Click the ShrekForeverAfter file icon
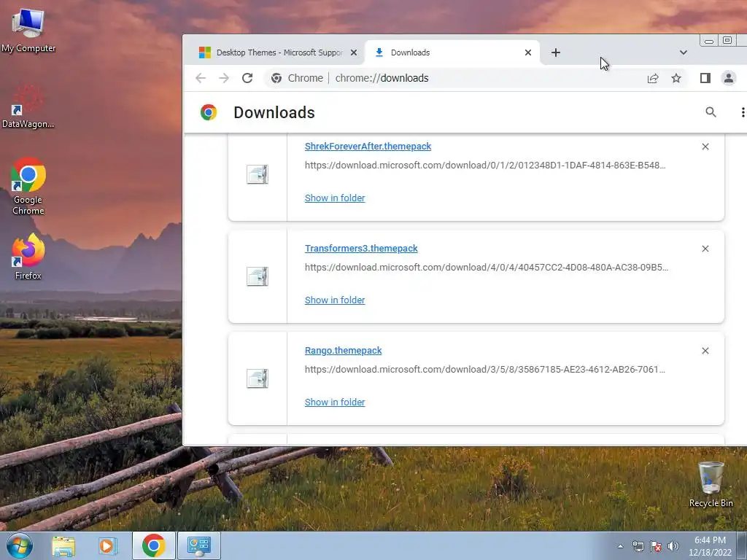The height and width of the screenshot is (560, 747). (x=258, y=174)
